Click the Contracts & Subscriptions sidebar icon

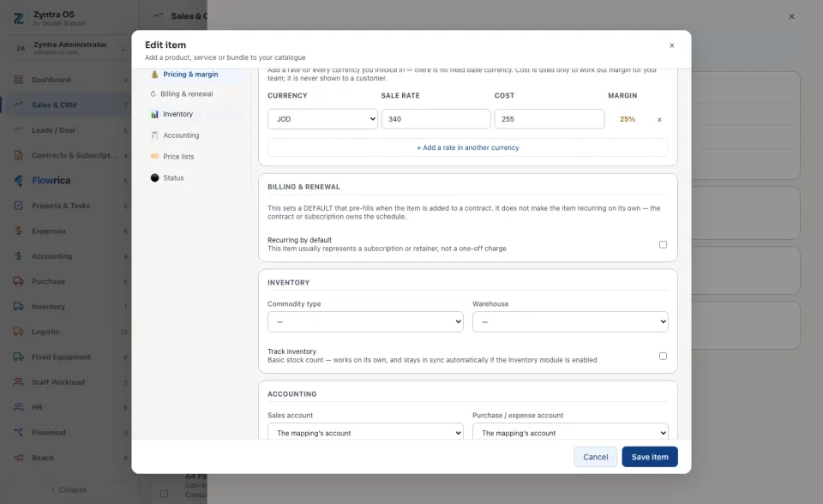[x=18, y=155]
